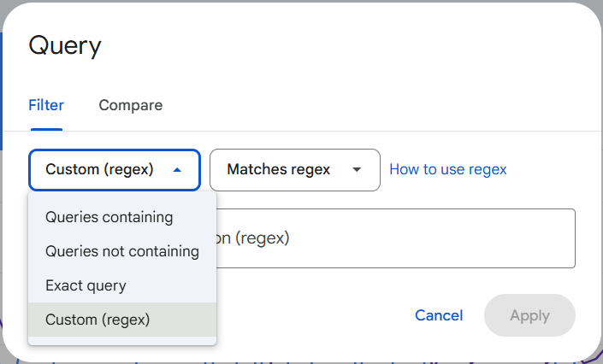Click the greyed-out Apply button
The image size is (603, 364).
[x=529, y=315]
